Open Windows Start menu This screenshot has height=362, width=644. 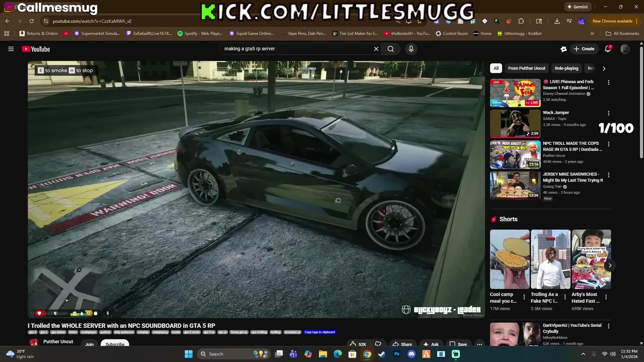click(x=189, y=354)
